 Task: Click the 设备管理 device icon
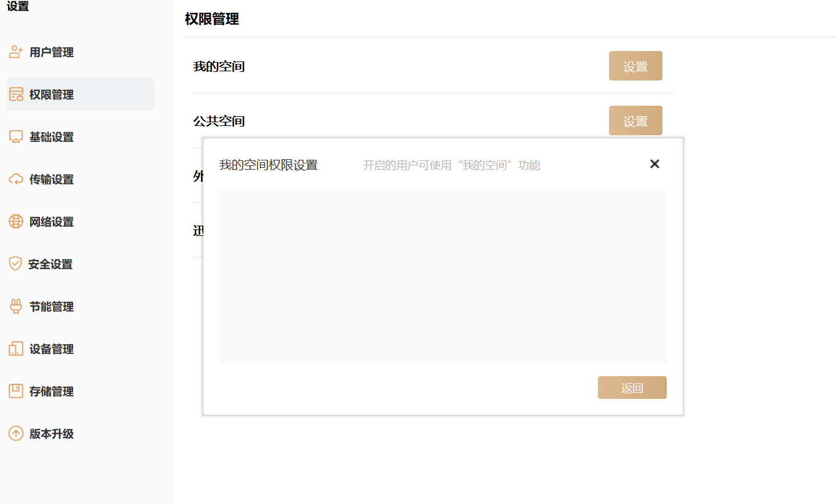click(x=16, y=349)
